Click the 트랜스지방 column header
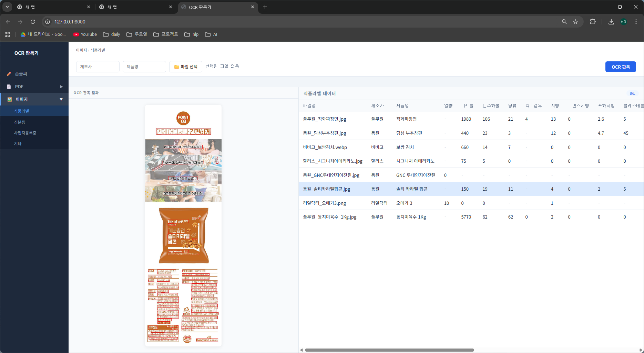Screen dimensions: 644x353 tap(579, 105)
